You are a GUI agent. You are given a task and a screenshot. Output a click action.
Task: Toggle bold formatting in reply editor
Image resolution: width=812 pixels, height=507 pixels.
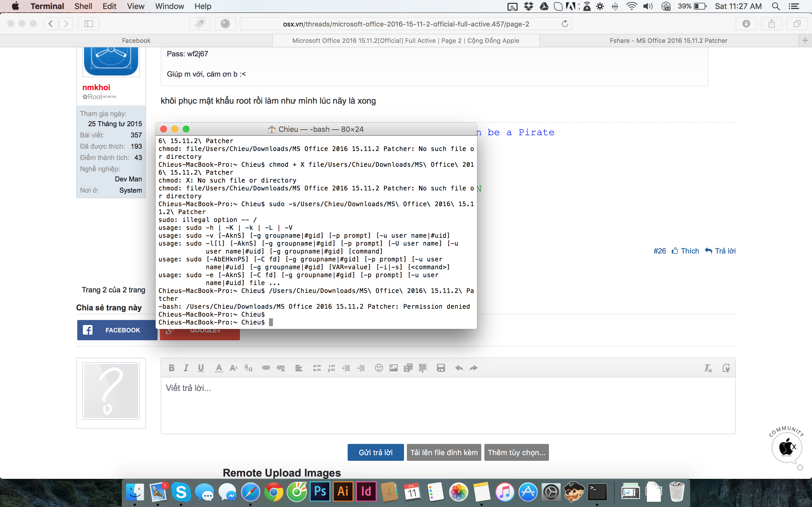[171, 368]
